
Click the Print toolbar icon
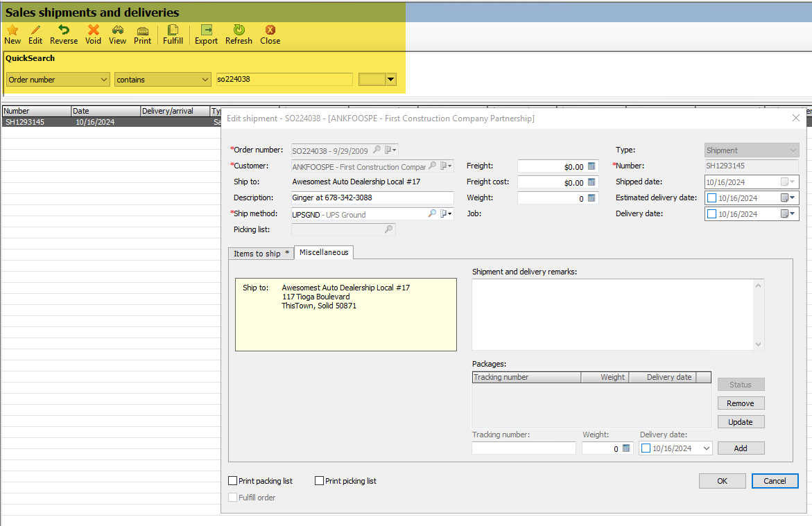(x=142, y=30)
